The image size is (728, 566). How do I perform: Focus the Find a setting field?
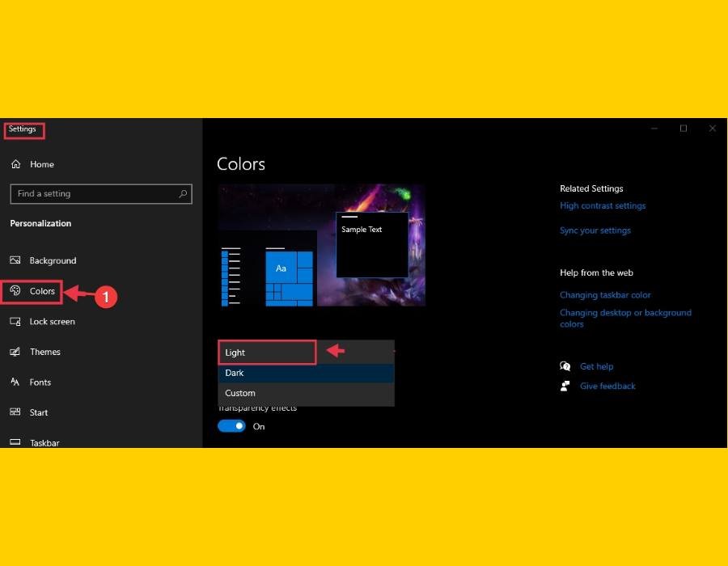pos(101,194)
